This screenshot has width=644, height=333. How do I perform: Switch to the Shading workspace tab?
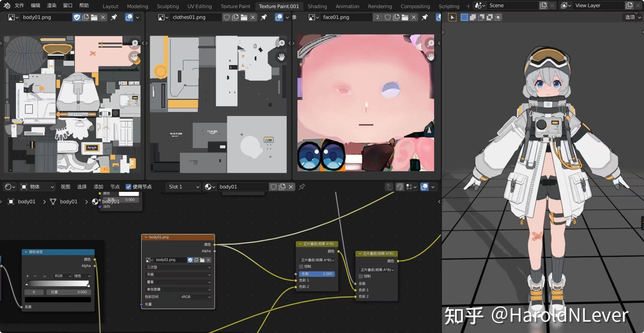click(x=317, y=6)
